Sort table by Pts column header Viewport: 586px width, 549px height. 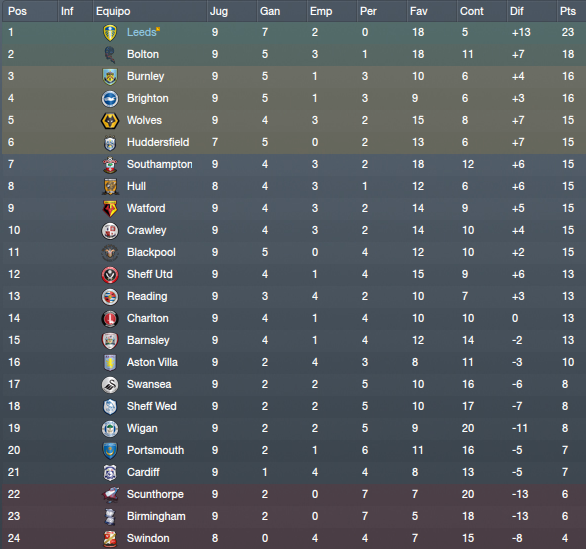click(x=570, y=11)
